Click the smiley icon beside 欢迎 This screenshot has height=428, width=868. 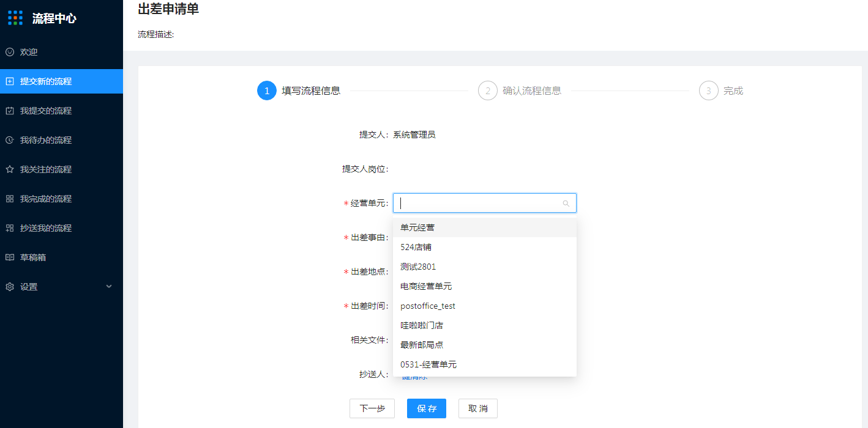click(10, 52)
